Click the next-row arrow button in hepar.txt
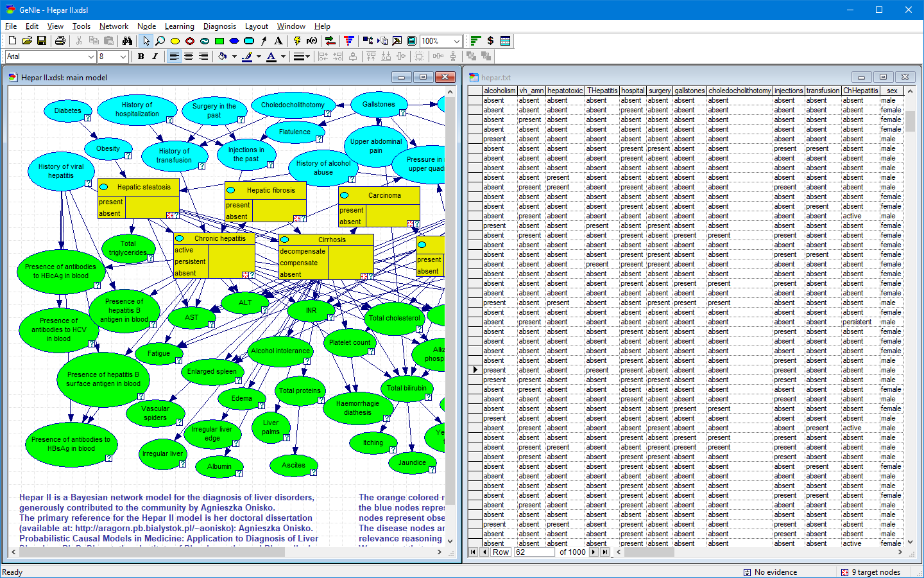The height and width of the screenshot is (578, 924). [594, 552]
